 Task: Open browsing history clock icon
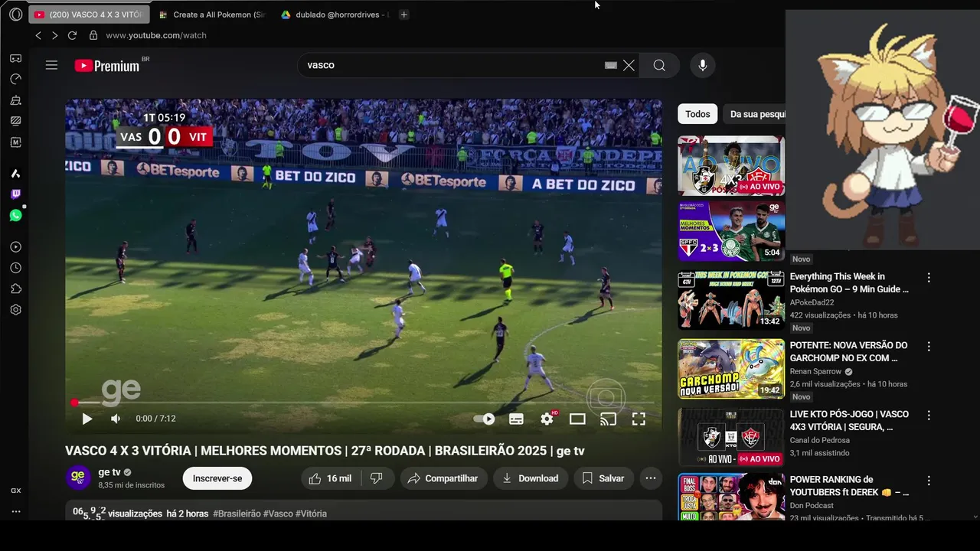coord(15,268)
